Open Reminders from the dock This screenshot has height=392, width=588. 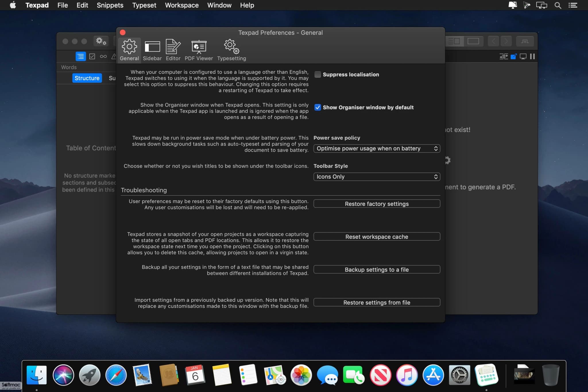[248, 375]
